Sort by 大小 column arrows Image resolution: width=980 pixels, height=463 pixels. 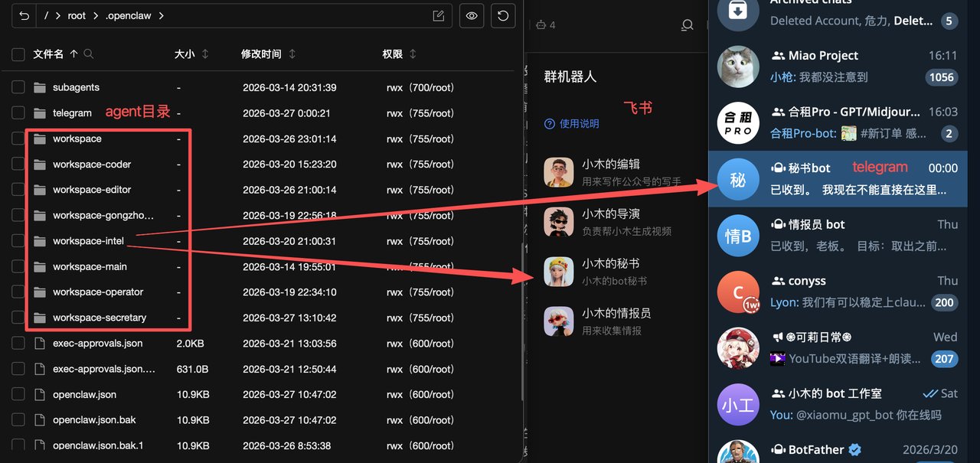click(x=205, y=54)
